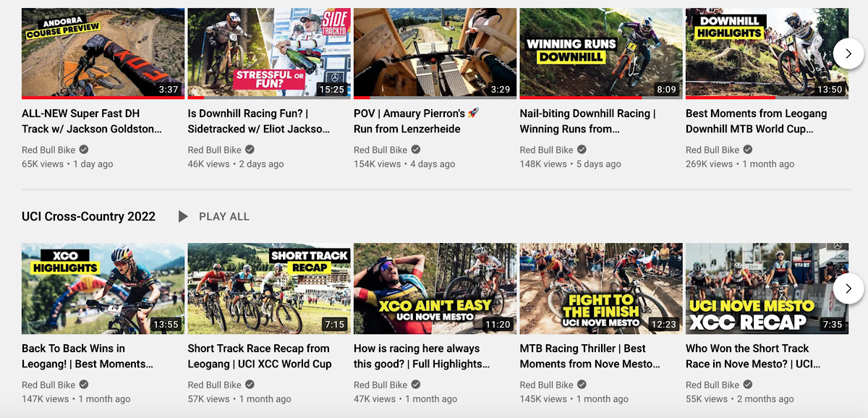Select the PLAY ALL text button
868x418 pixels.
[224, 216]
